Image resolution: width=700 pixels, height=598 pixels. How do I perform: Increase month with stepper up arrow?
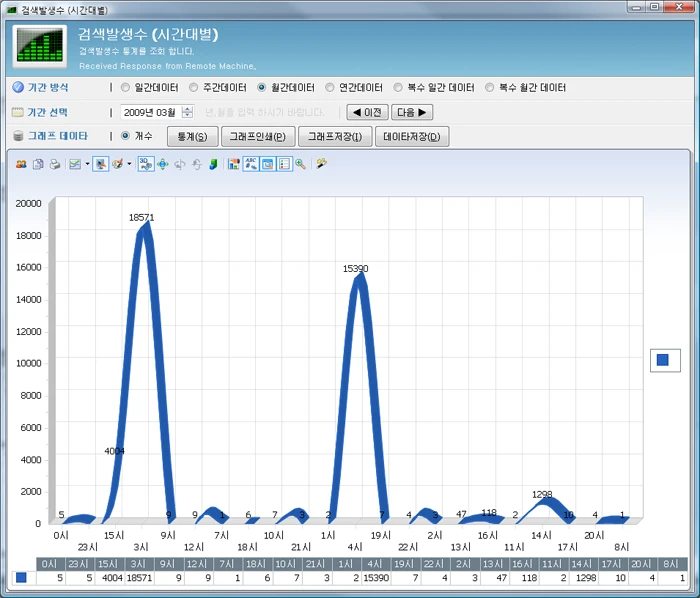pyautogui.click(x=188, y=109)
